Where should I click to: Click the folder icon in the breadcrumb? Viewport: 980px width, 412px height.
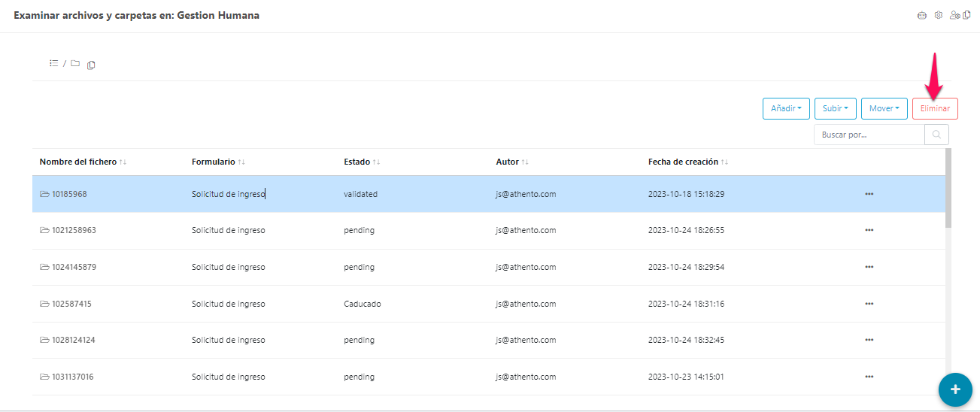(75, 64)
